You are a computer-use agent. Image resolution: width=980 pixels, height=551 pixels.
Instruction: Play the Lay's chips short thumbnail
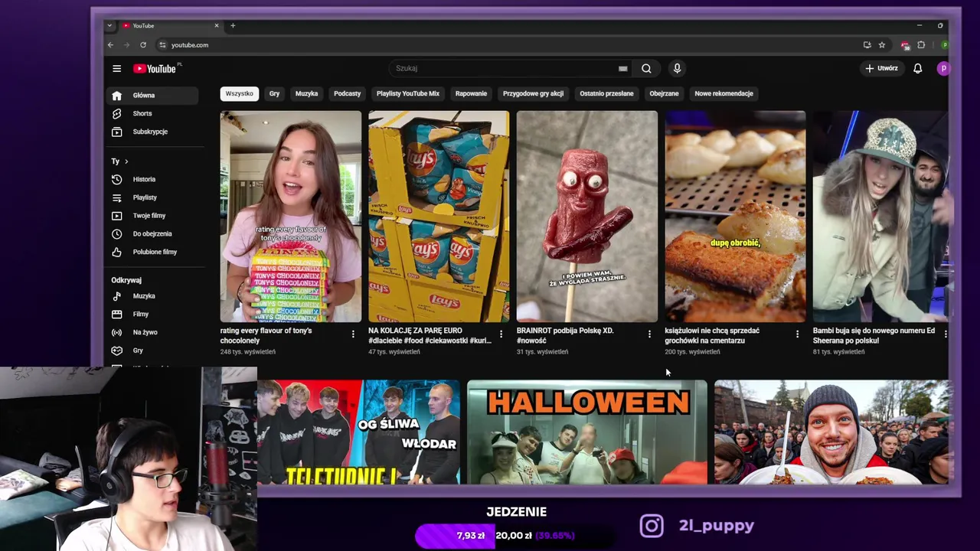pyautogui.click(x=439, y=217)
